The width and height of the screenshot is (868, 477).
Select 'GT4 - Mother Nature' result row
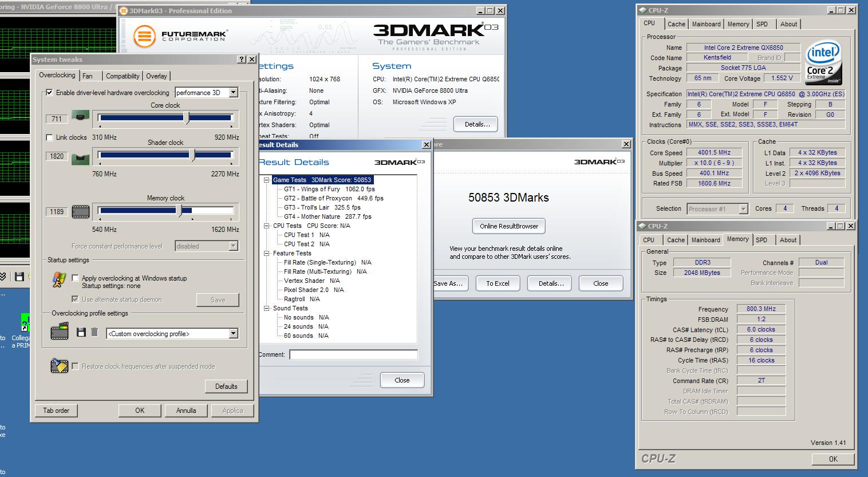point(328,216)
